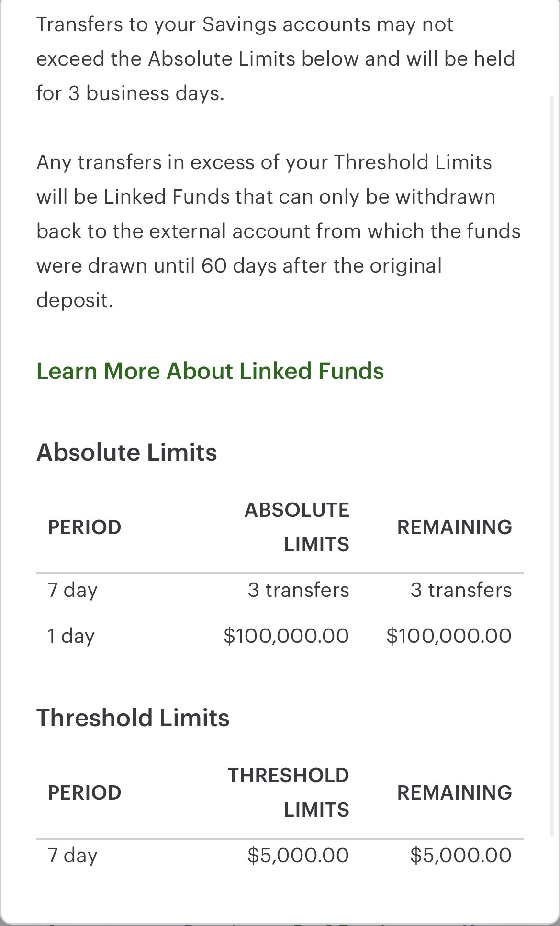The width and height of the screenshot is (560, 926).
Task: Click the paragraph about transfers to Savings accounts
Action: coord(275,59)
